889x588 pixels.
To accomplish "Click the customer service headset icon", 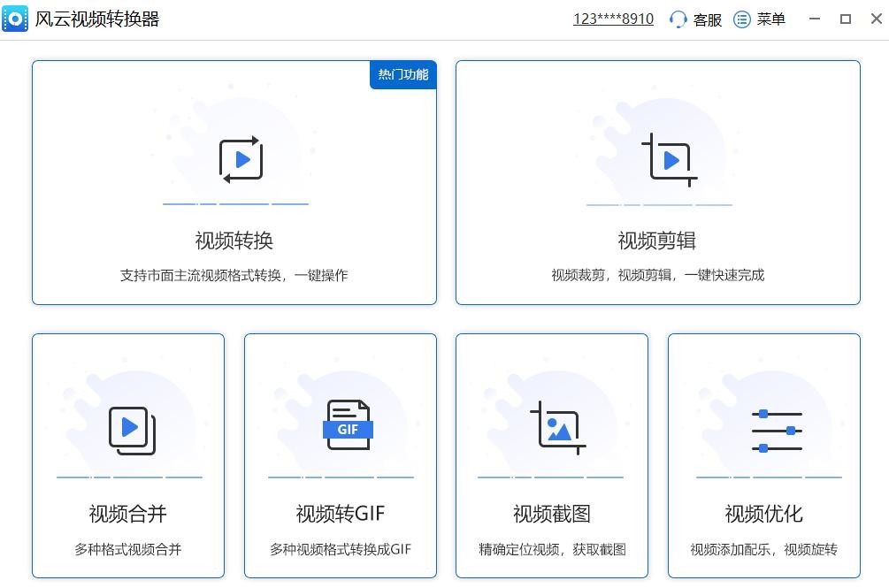I will pyautogui.click(x=678, y=19).
